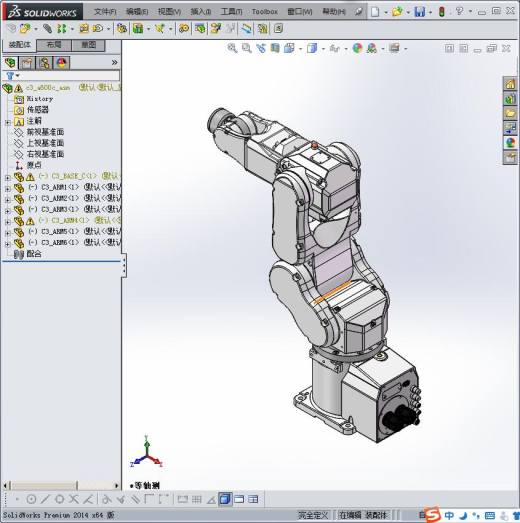Screen dimensions: 520x523
Task: Click the Linear Component Pattern icon
Action: coord(62,29)
